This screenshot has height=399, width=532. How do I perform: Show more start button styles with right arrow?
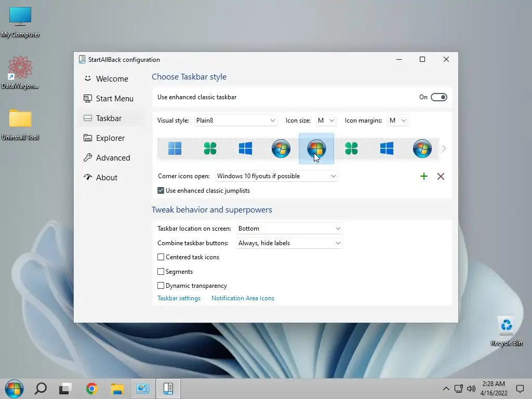click(x=444, y=149)
